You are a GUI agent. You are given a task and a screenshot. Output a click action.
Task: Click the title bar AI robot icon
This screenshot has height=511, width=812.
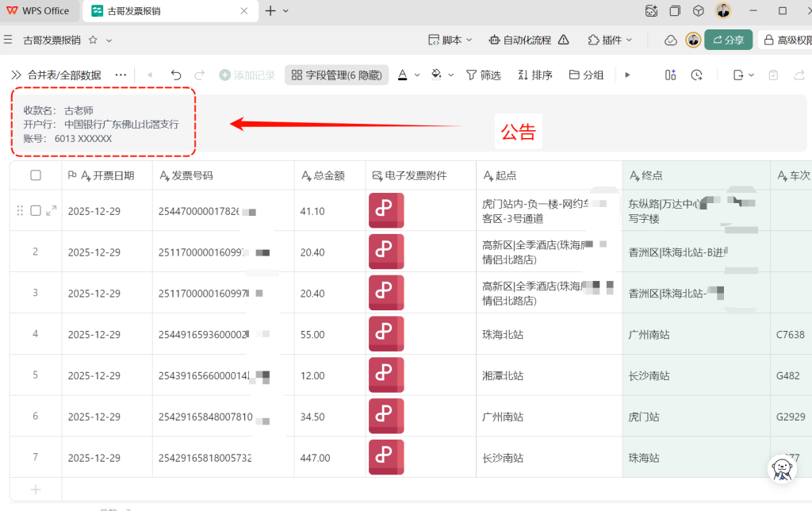652,11
